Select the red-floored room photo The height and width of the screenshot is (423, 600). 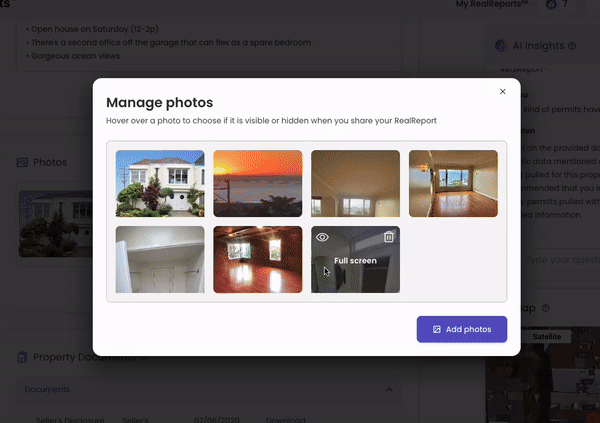click(x=258, y=259)
